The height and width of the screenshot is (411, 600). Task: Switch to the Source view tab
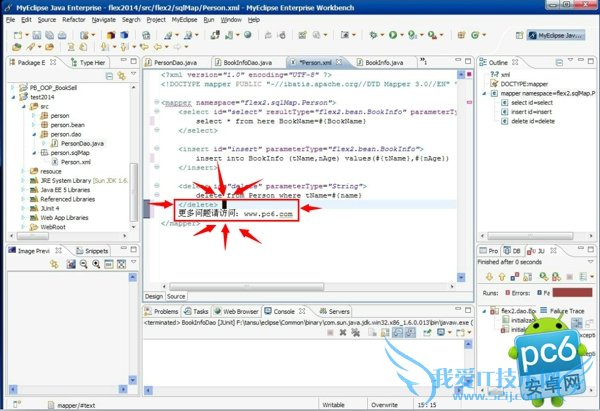point(176,296)
